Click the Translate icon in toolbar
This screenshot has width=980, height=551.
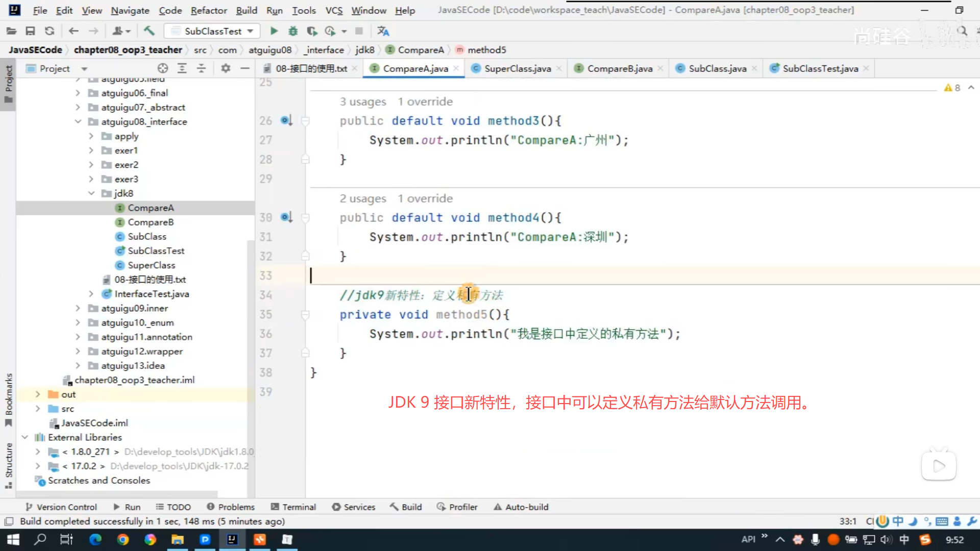pyautogui.click(x=383, y=31)
